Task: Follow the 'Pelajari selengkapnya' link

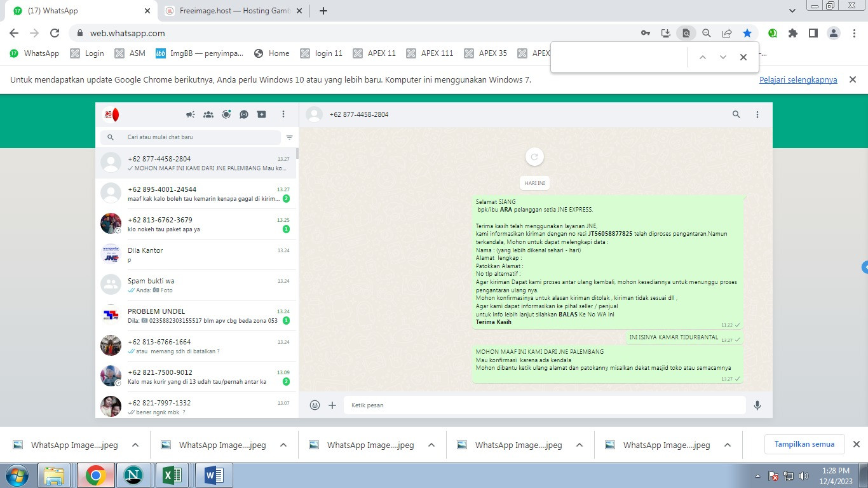Action: 798,80
